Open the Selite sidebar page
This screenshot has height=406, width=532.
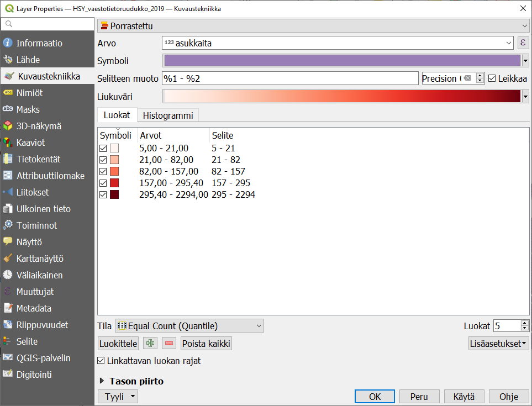27,341
